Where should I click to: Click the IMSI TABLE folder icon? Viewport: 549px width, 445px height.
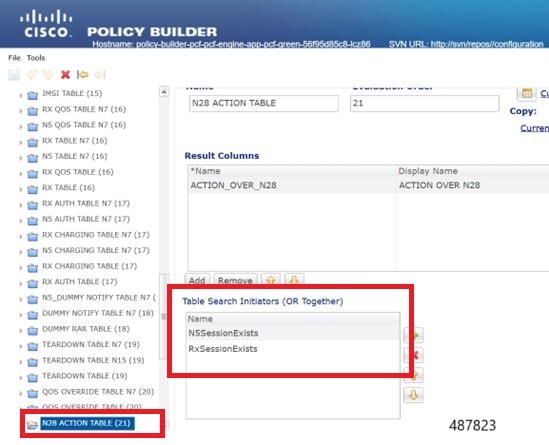coord(33,95)
